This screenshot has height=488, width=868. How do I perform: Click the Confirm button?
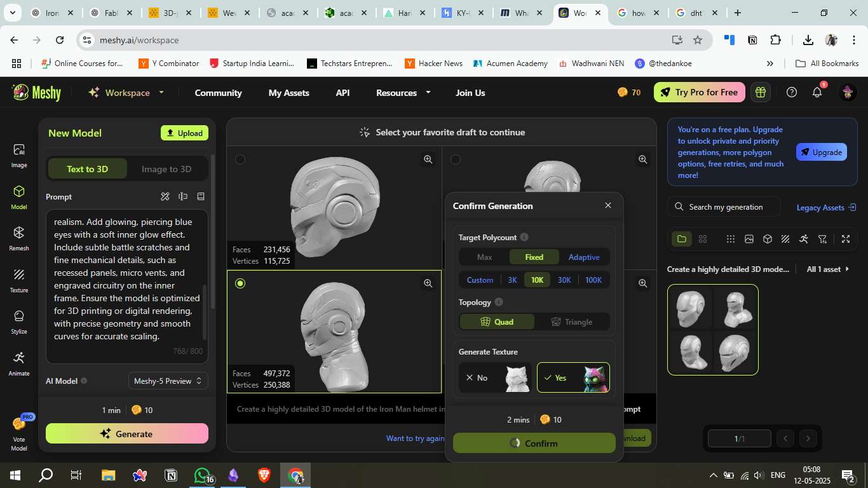click(534, 443)
